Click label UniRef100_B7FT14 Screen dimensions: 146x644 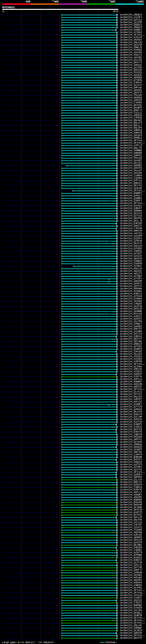pyautogui.click(x=131, y=180)
